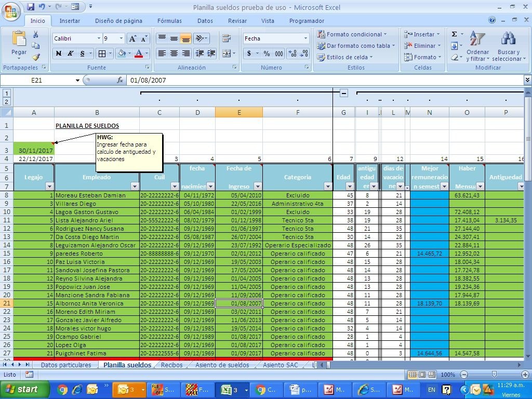Open the Insertar ribbon tab

[x=70, y=21]
